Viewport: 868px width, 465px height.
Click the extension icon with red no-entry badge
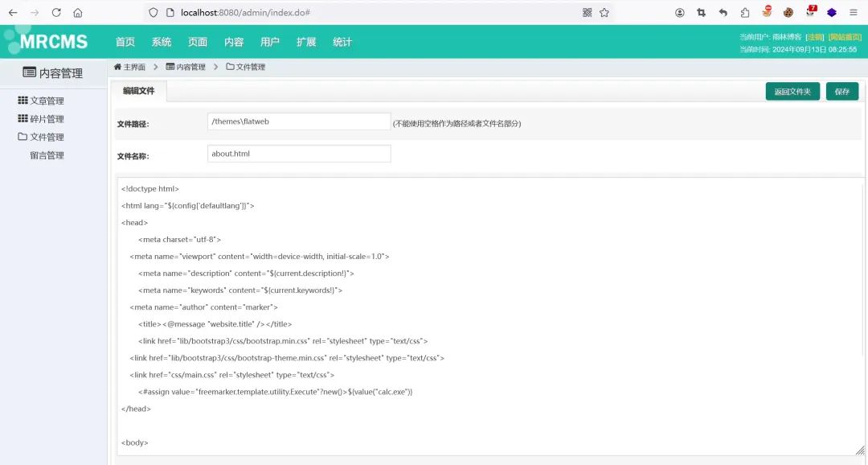(767, 11)
